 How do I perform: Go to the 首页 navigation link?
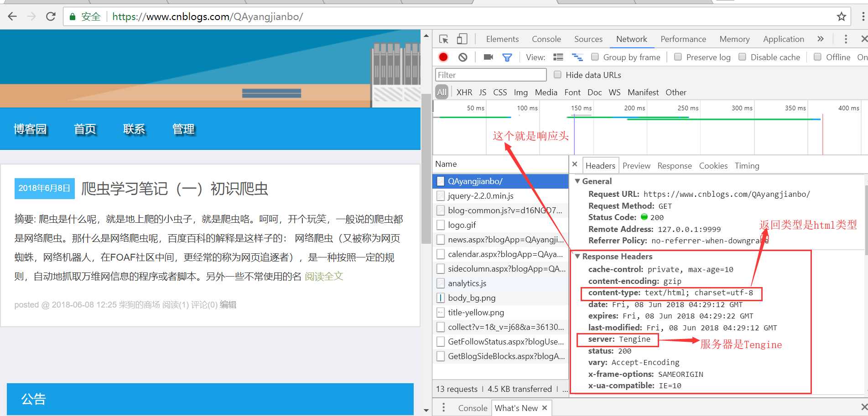(85, 129)
